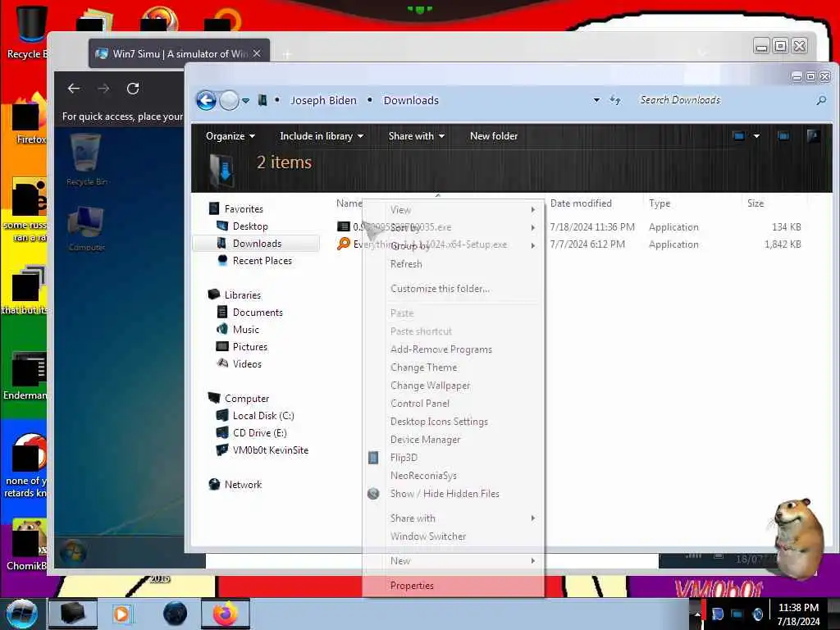Click the help icon in Explorer toolbar
840x630 pixels.
click(x=813, y=135)
